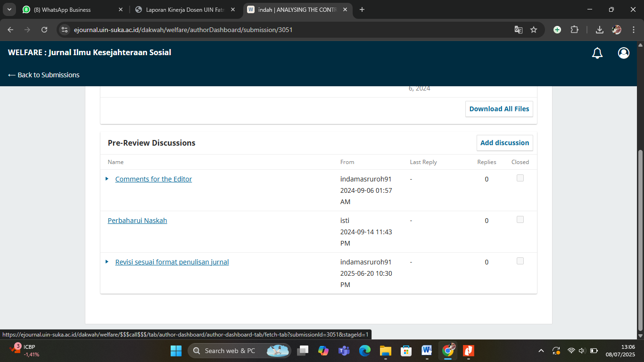Screen dimensions: 644x362
Task: Reload the page with refresh icon
Action: pyautogui.click(x=44, y=30)
